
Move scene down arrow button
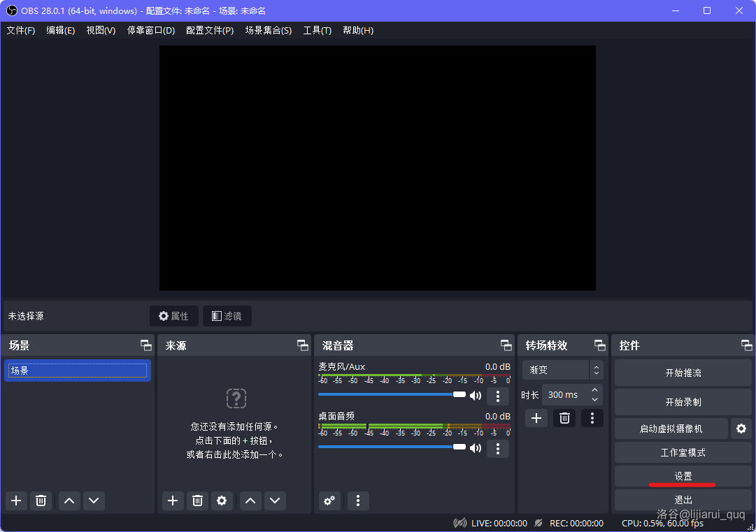click(94, 501)
